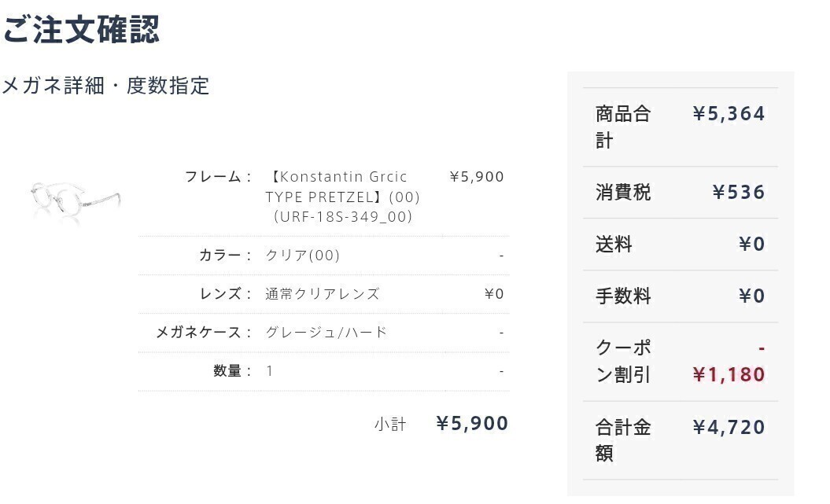
Task: Click the red クーポン割引 discount ¥1,180
Action: (729, 374)
